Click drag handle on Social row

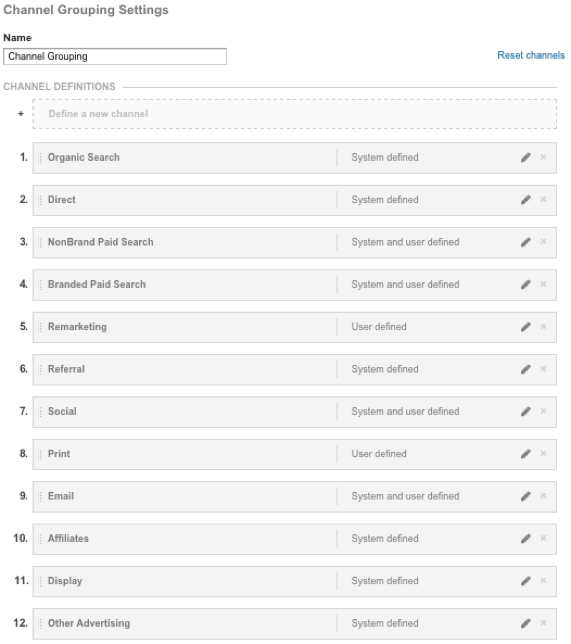click(x=40, y=412)
